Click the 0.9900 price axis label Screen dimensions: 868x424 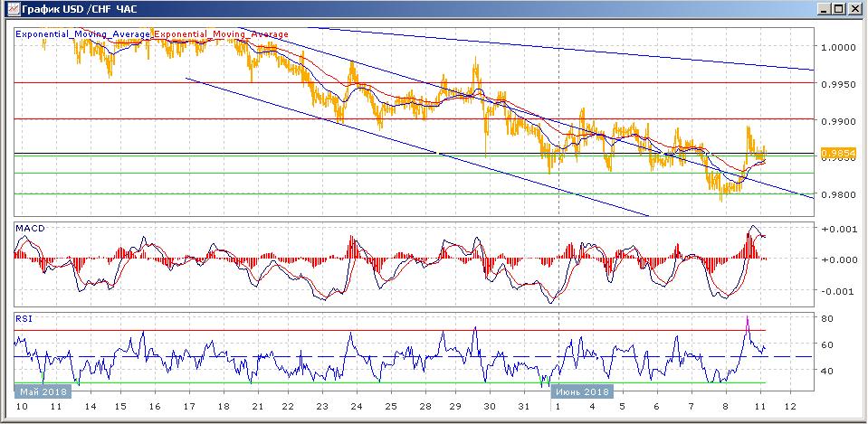click(839, 121)
